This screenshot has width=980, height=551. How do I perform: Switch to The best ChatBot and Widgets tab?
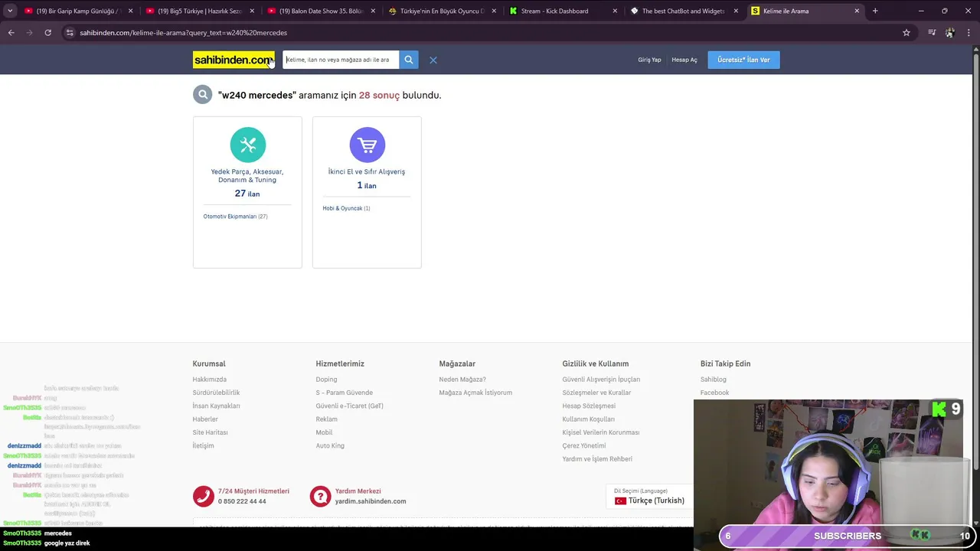pos(686,11)
